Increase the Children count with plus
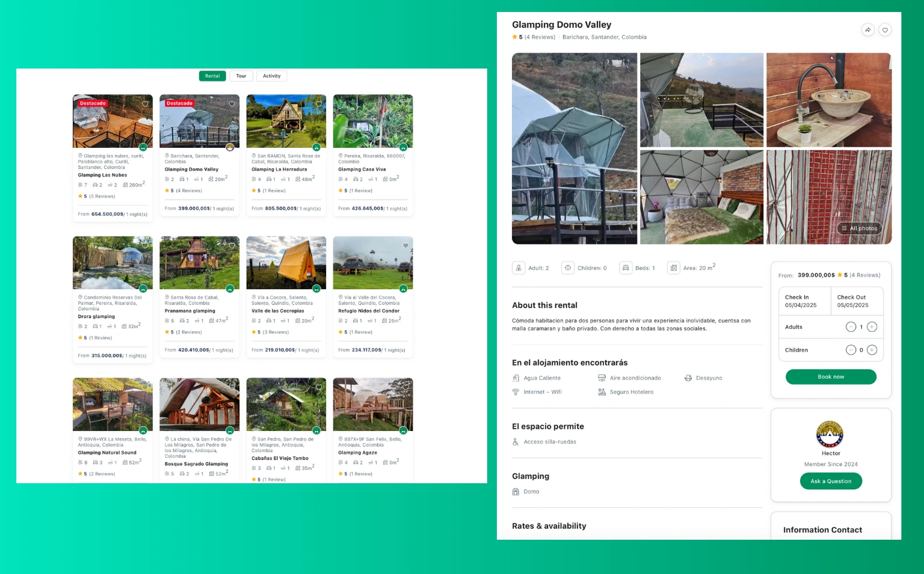The width and height of the screenshot is (924, 574). 872,350
